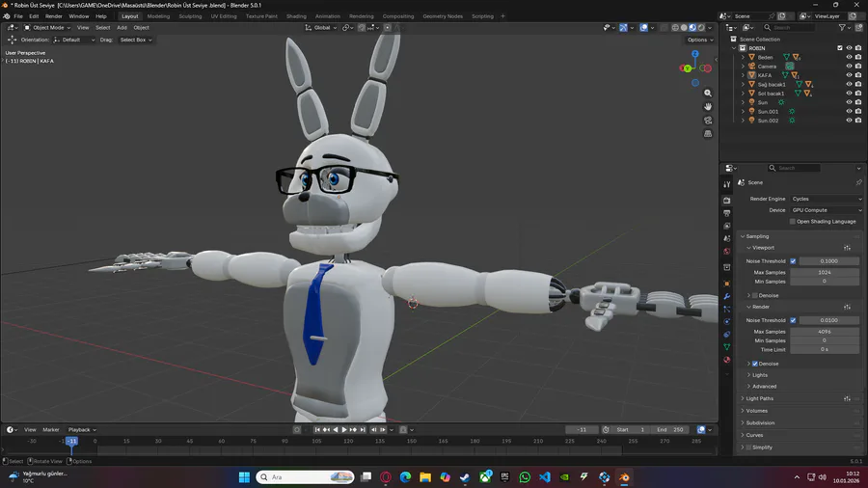This screenshot has height=488, width=868.
Task: Open the Tool properties tab icon
Action: (727, 184)
